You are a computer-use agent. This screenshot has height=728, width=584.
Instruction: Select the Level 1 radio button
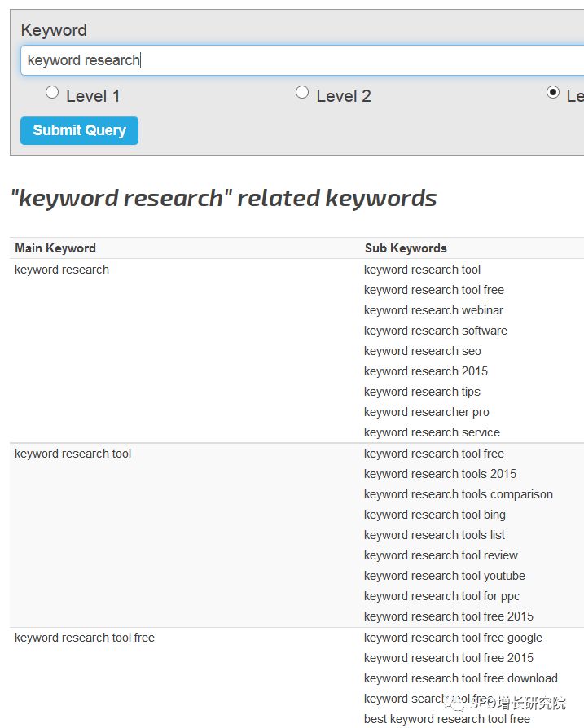[52, 92]
